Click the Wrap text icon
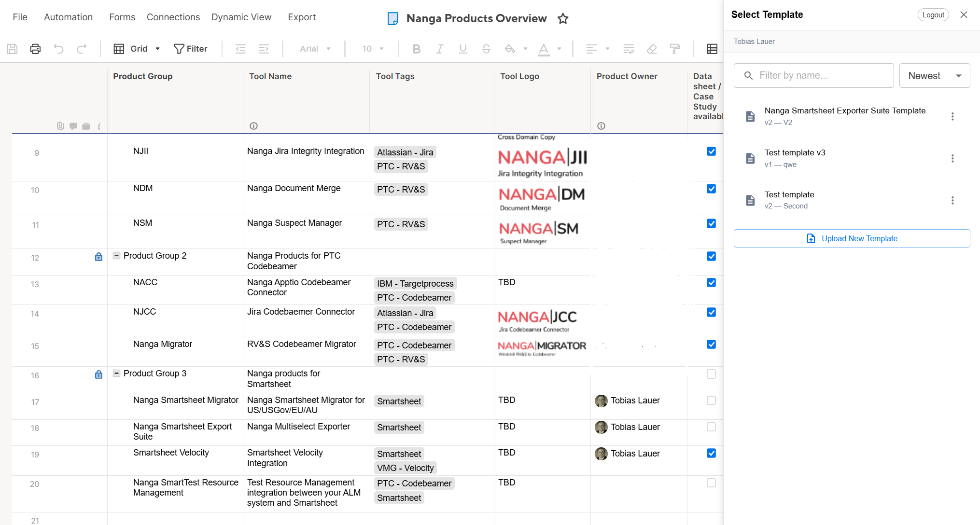Screen dimensions: 980x525 629,49
